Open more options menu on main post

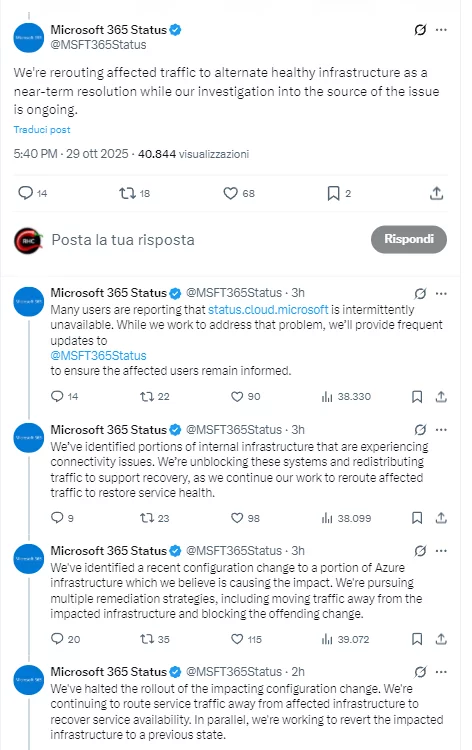pyautogui.click(x=441, y=30)
